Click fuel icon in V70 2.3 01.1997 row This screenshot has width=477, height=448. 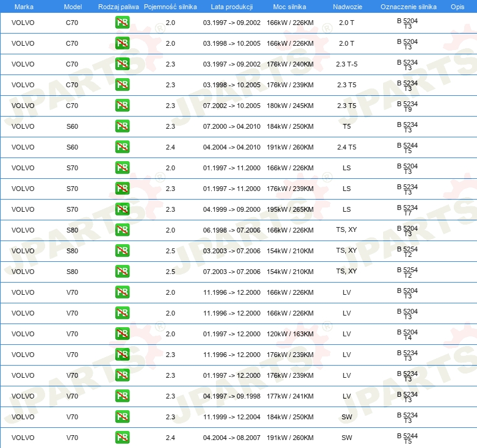click(x=122, y=375)
